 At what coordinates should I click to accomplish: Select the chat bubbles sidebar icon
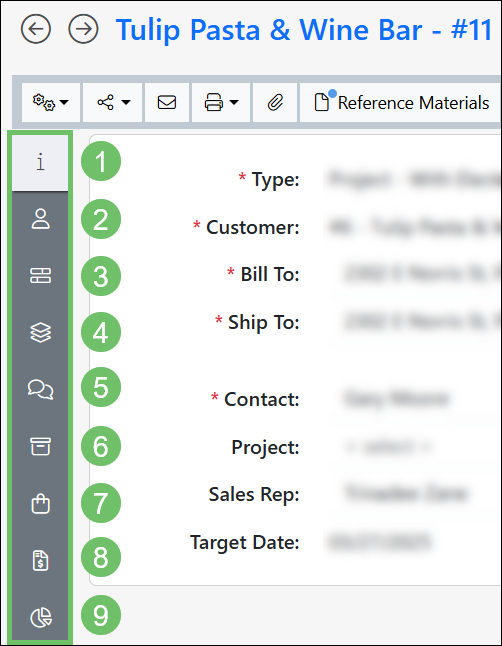40,389
